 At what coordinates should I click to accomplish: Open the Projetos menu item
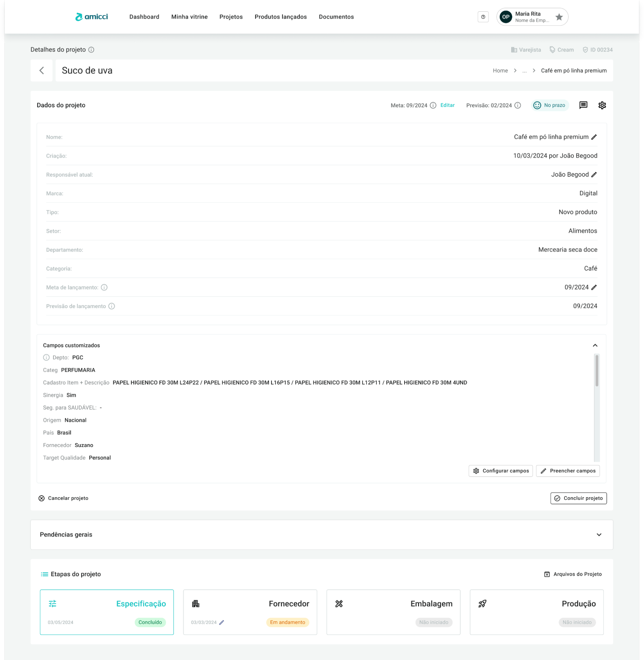pyautogui.click(x=231, y=17)
